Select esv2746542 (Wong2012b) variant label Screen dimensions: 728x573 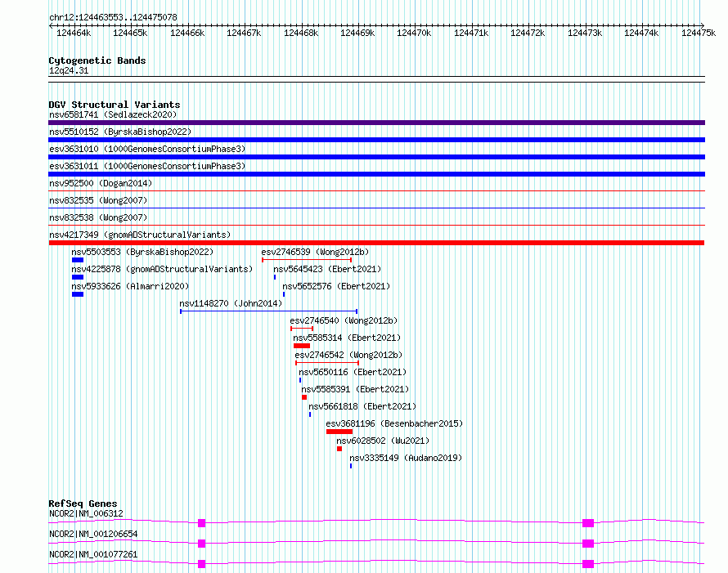point(348,355)
